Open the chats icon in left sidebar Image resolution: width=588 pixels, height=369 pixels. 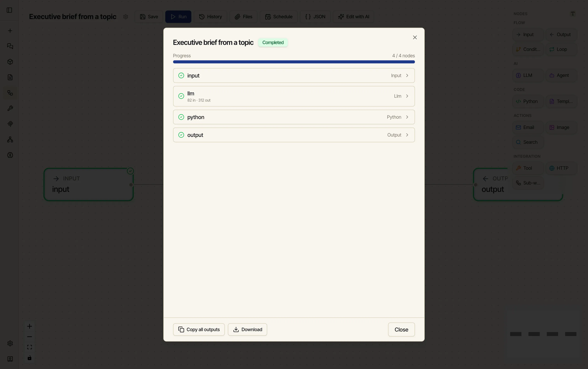click(x=10, y=46)
